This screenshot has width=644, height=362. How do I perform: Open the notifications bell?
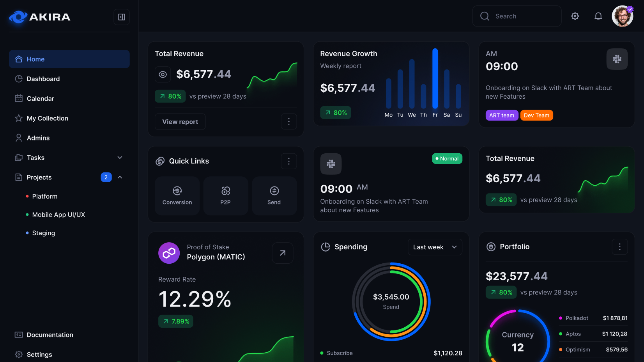tap(598, 16)
